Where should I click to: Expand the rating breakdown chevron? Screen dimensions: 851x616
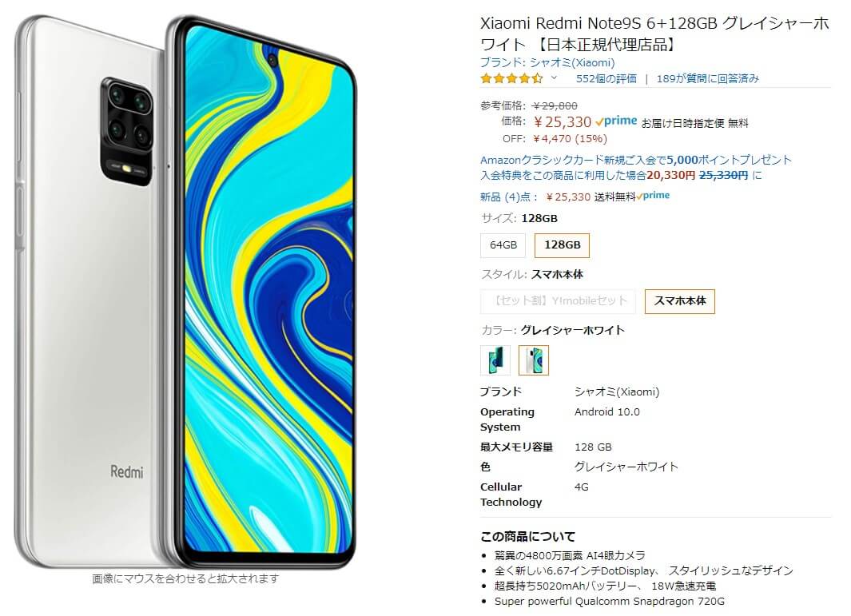coord(554,78)
